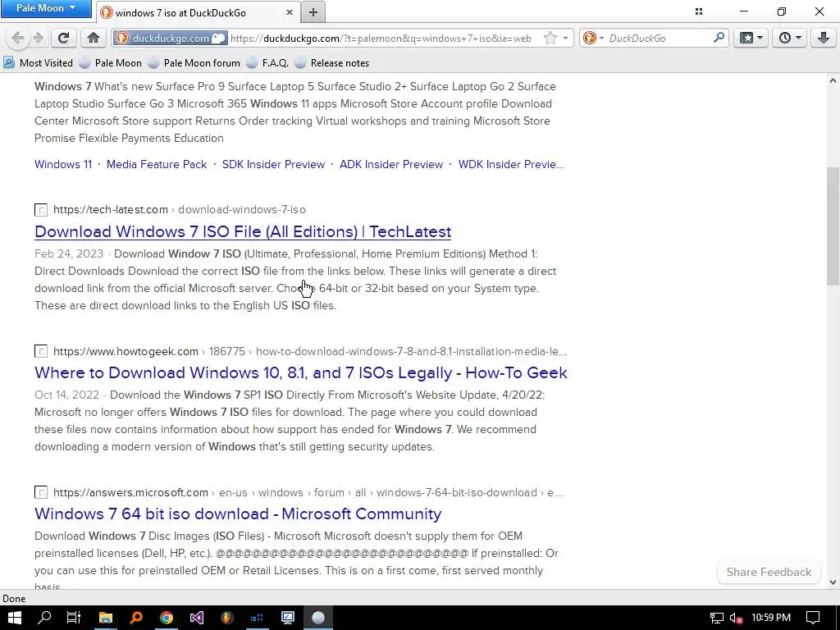The image size is (840, 630).
Task: Open the downloads panel
Action: 824,38
